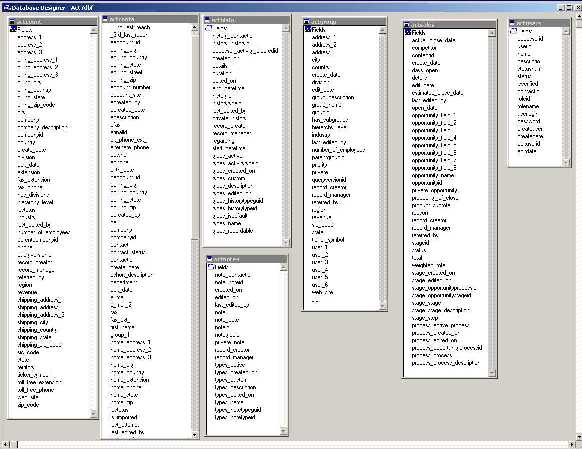Click the actcontact table title icon
582x449 pixels.
point(105,19)
